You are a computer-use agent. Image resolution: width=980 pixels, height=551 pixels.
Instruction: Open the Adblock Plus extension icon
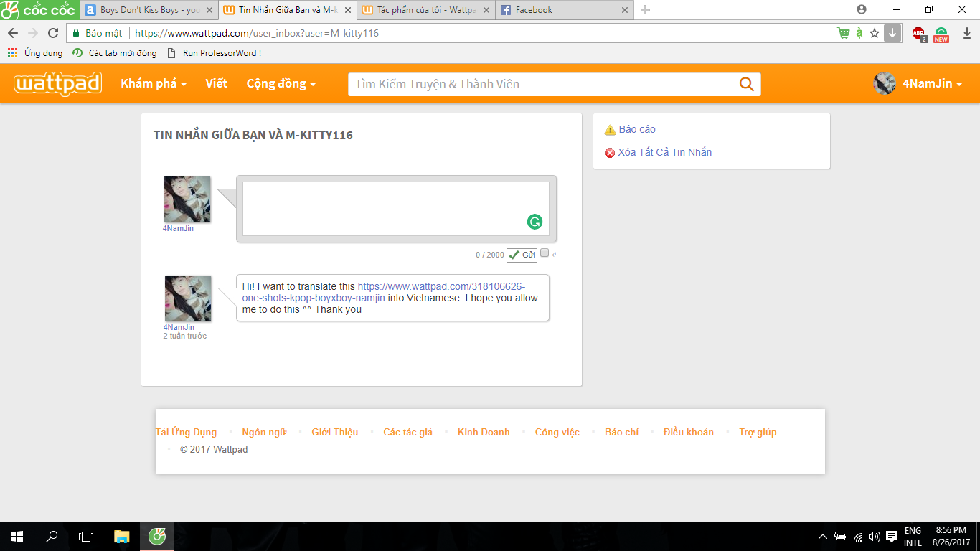pyautogui.click(x=918, y=33)
